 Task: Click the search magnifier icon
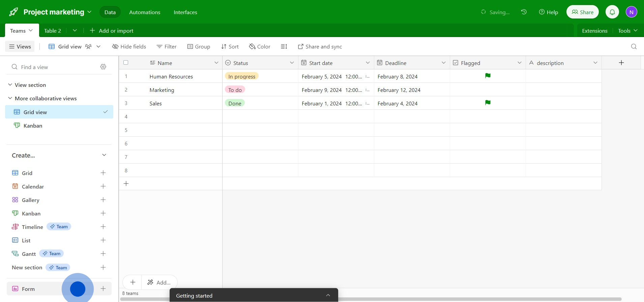pyautogui.click(x=634, y=46)
